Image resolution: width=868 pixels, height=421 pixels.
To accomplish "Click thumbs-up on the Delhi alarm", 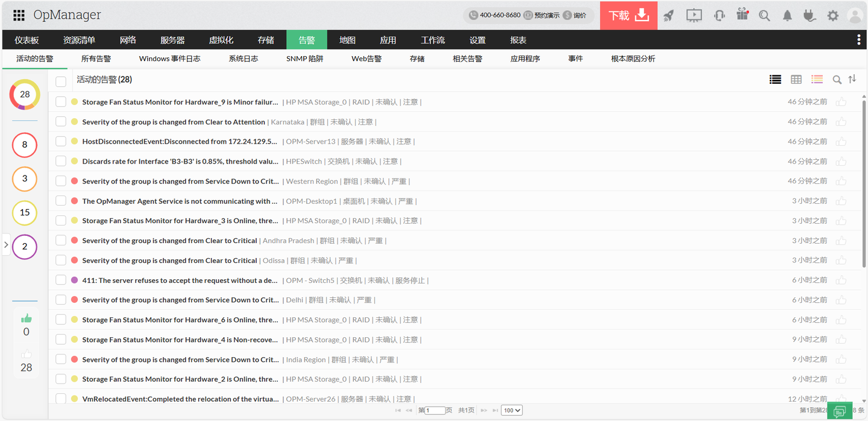I will point(841,300).
